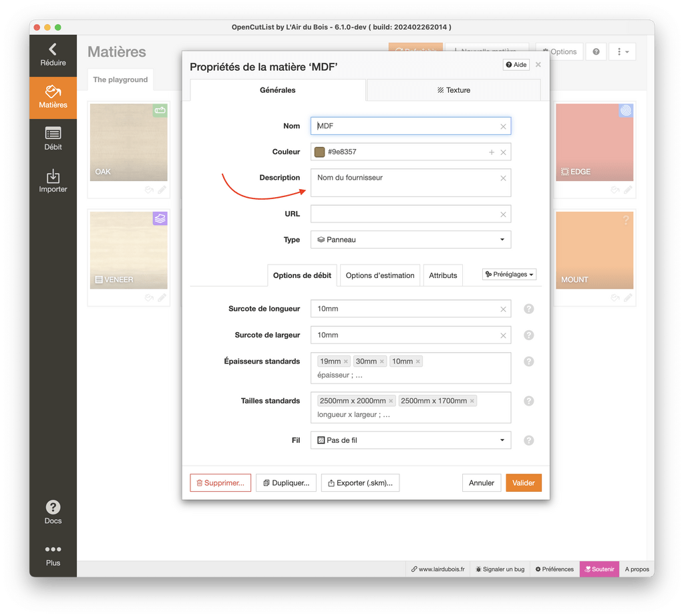Close the MDF properties dialog
684x616 pixels.
(538, 65)
